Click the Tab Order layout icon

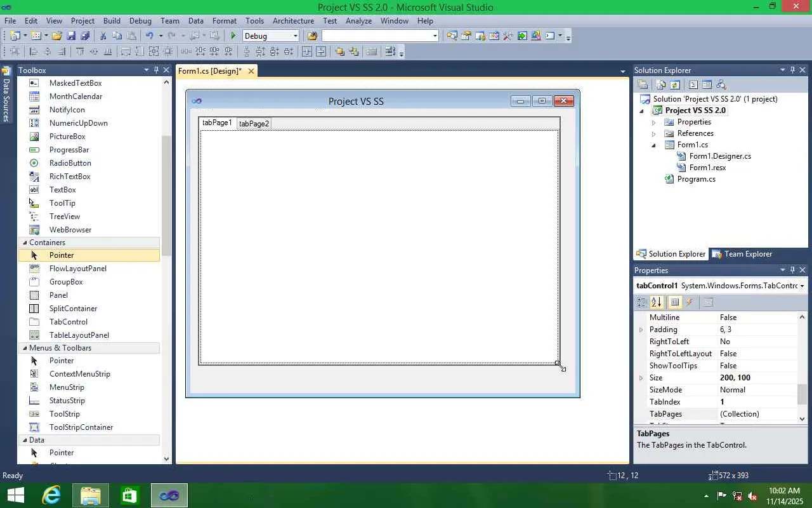click(x=390, y=51)
